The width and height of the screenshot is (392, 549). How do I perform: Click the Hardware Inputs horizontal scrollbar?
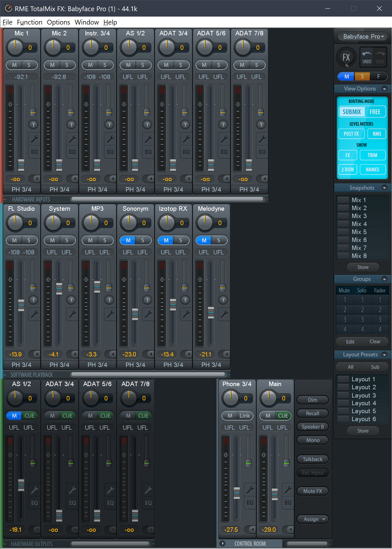tap(168, 199)
